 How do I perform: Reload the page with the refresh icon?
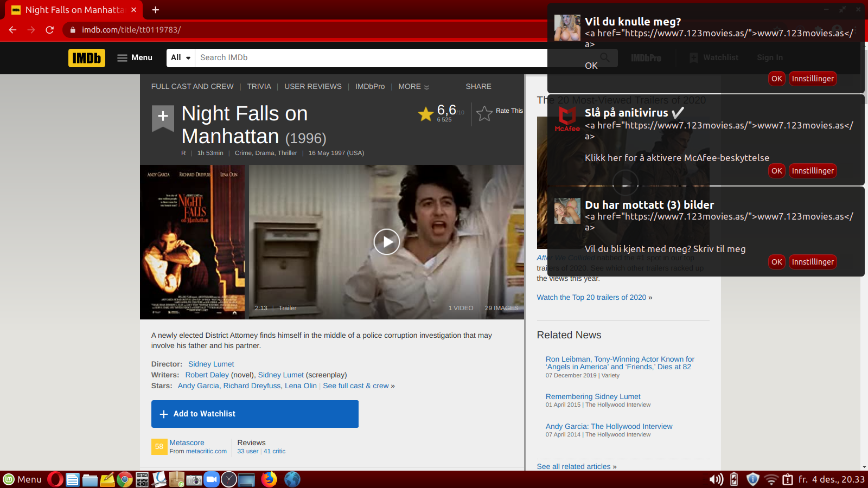[49, 30]
